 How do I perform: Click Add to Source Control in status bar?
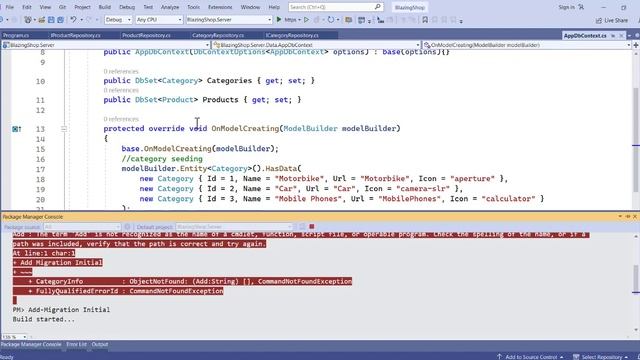(x=530, y=357)
